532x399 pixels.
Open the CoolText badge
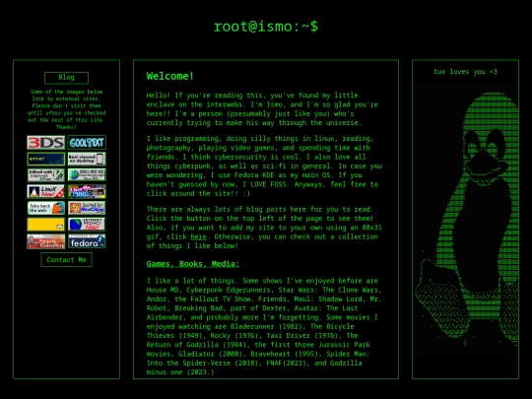(87, 143)
